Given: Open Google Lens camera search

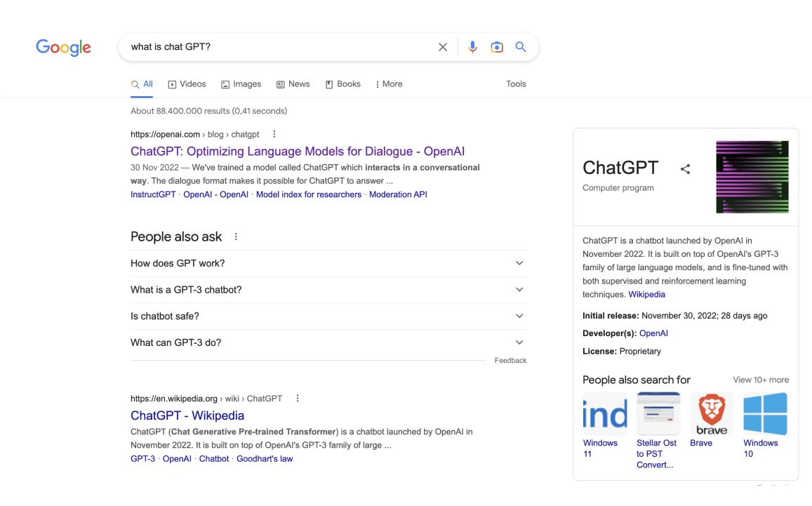Looking at the screenshot, I should point(497,46).
